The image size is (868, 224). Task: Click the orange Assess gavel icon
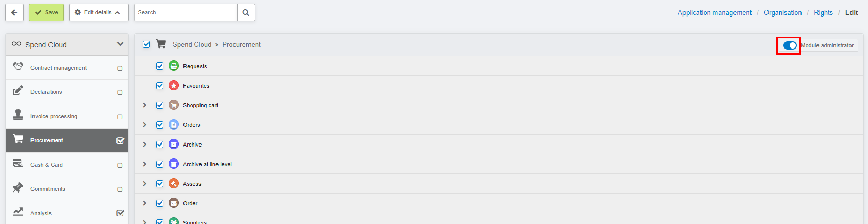point(174,184)
